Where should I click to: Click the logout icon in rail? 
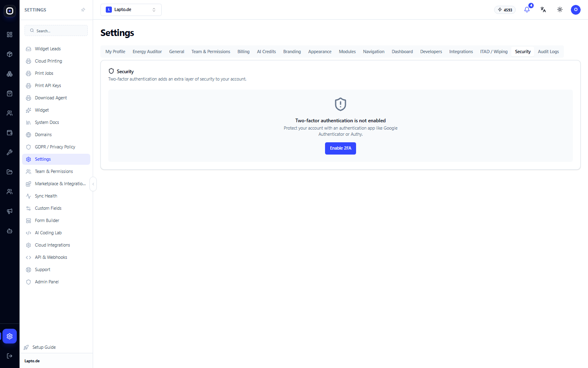coord(10,356)
